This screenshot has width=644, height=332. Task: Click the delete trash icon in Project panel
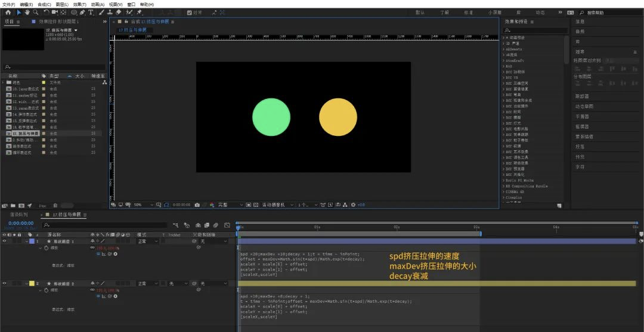pyautogui.click(x=55, y=205)
